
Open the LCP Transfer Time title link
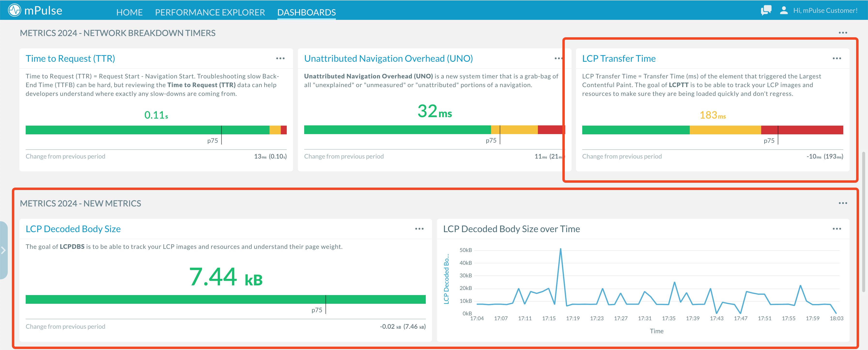click(x=619, y=58)
